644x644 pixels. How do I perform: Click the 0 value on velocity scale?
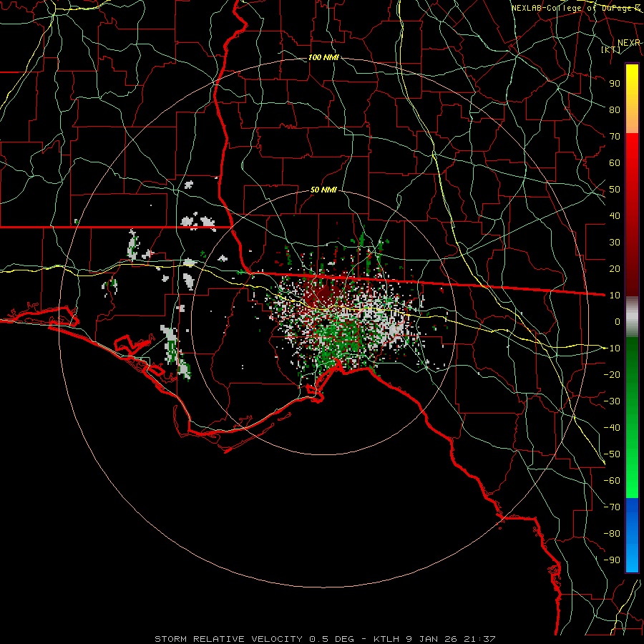(618, 321)
